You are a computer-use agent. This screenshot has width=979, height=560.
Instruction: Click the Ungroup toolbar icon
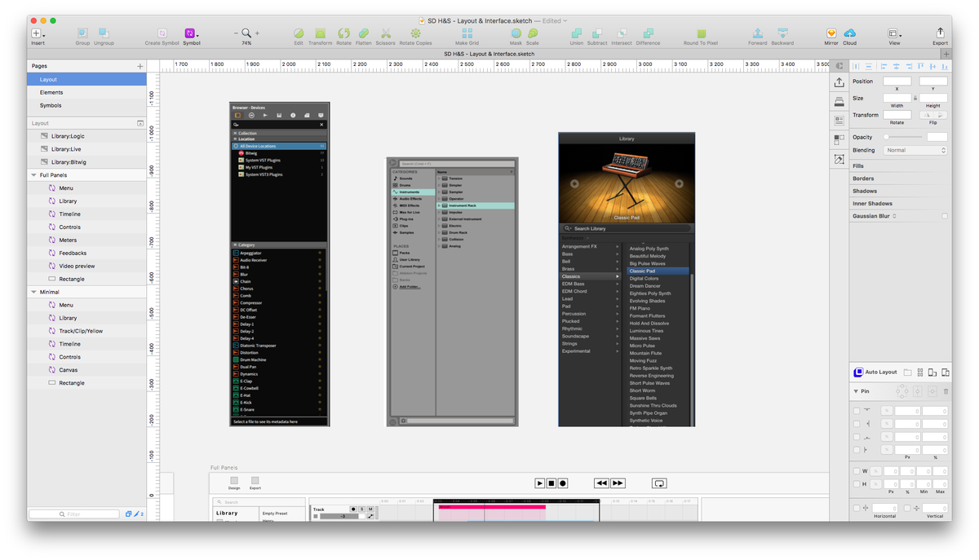pyautogui.click(x=104, y=34)
